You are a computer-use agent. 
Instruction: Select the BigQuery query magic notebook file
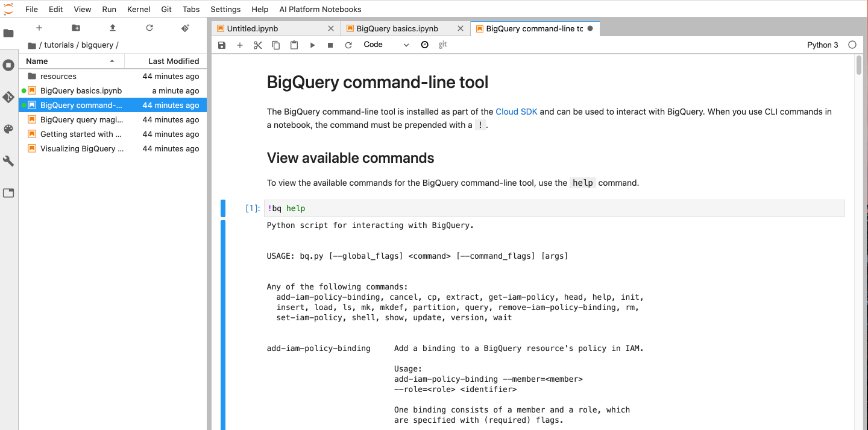[113, 119]
